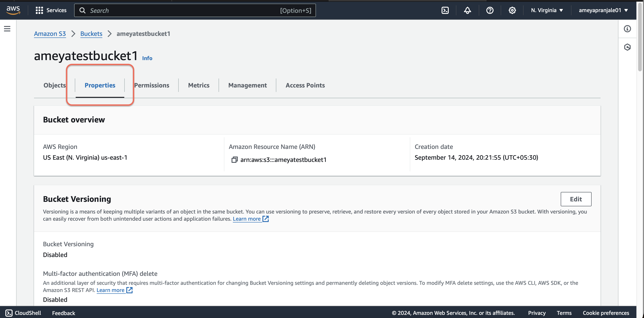
Task: Click the Help question mark icon
Action: pos(489,10)
